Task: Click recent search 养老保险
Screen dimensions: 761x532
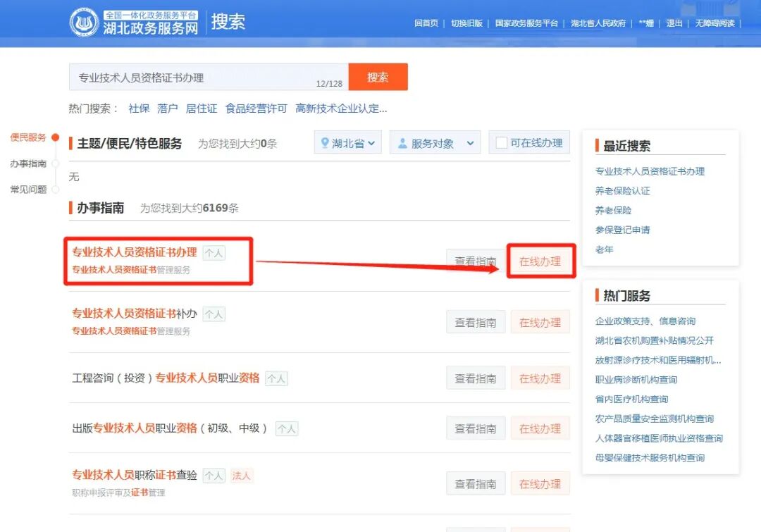Action: coord(613,210)
